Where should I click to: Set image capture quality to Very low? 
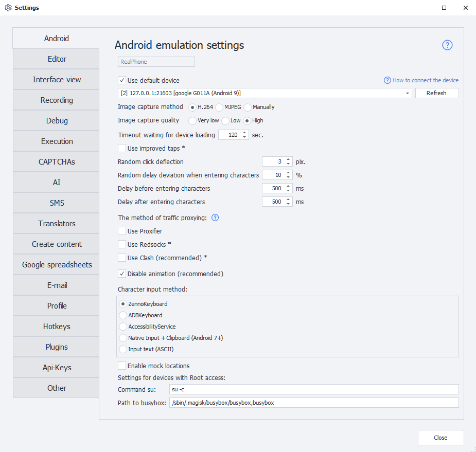click(192, 121)
